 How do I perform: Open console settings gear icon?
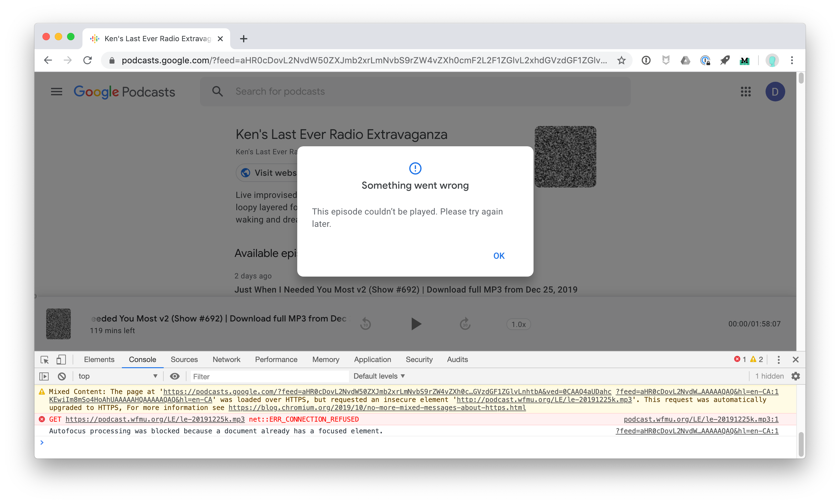pyautogui.click(x=795, y=376)
